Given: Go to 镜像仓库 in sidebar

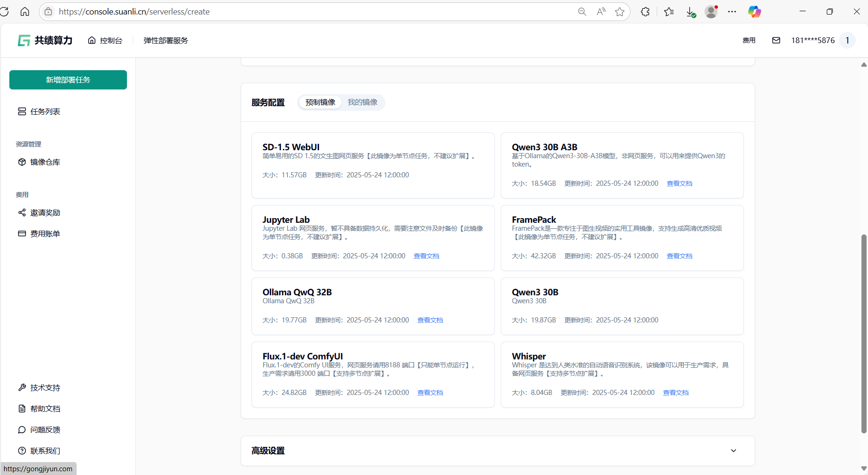Looking at the screenshot, I should (45, 162).
